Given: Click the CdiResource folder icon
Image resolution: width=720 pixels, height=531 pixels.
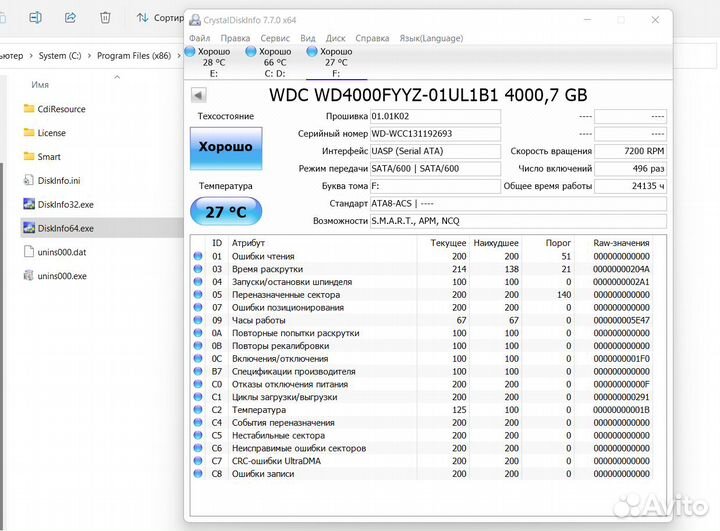Looking at the screenshot, I should tap(29, 108).
